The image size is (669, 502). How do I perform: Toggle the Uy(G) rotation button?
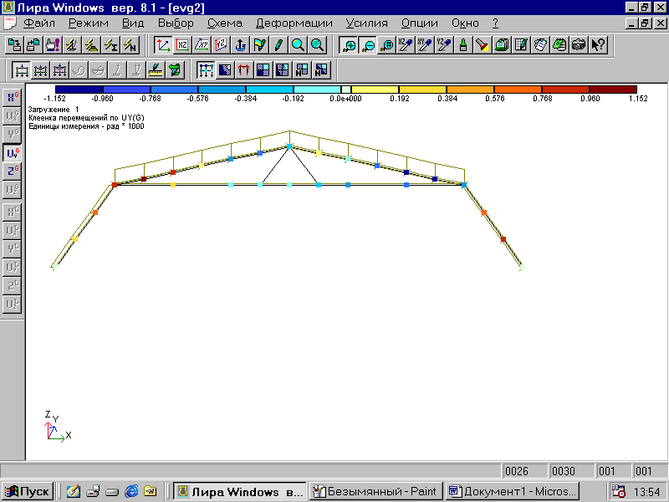12,153
